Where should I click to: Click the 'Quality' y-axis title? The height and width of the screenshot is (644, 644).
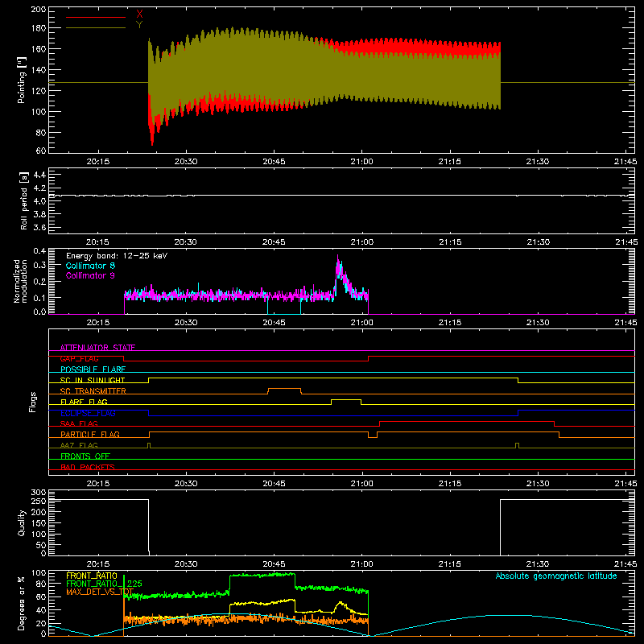pyautogui.click(x=22, y=522)
